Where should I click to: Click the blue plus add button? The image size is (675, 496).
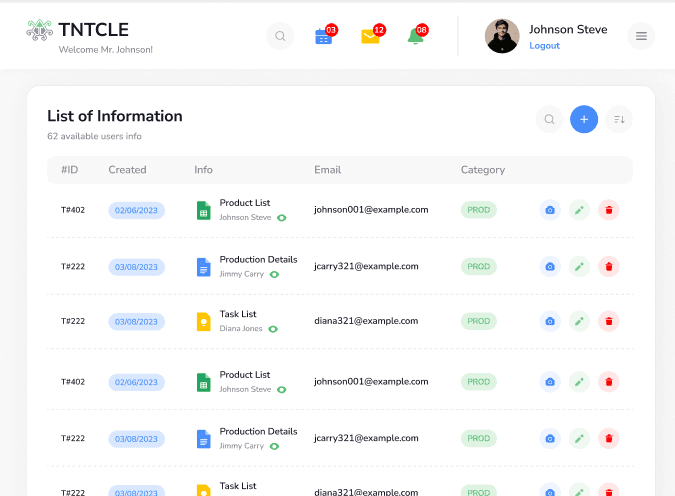(584, 120)
